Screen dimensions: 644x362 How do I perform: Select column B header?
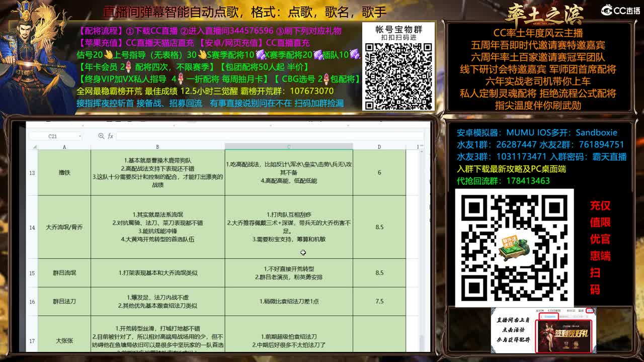click(x=157, y=147)
